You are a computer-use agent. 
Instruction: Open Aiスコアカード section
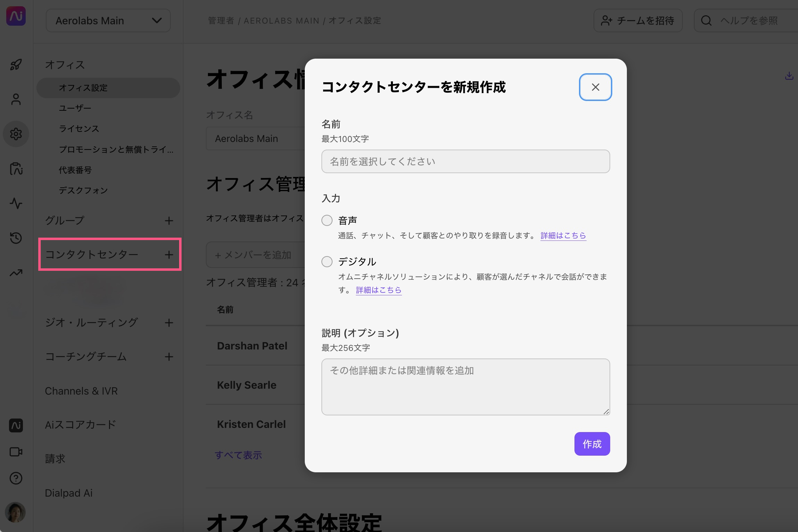[x=81, y=425]
